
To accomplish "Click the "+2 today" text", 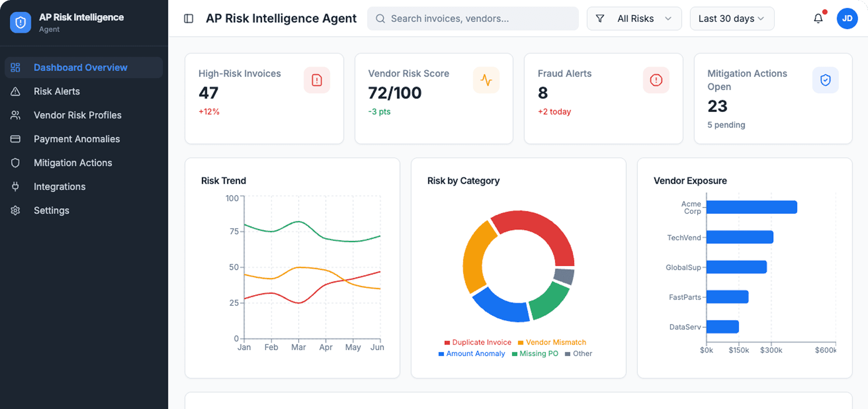I will (x=554, y=112).
